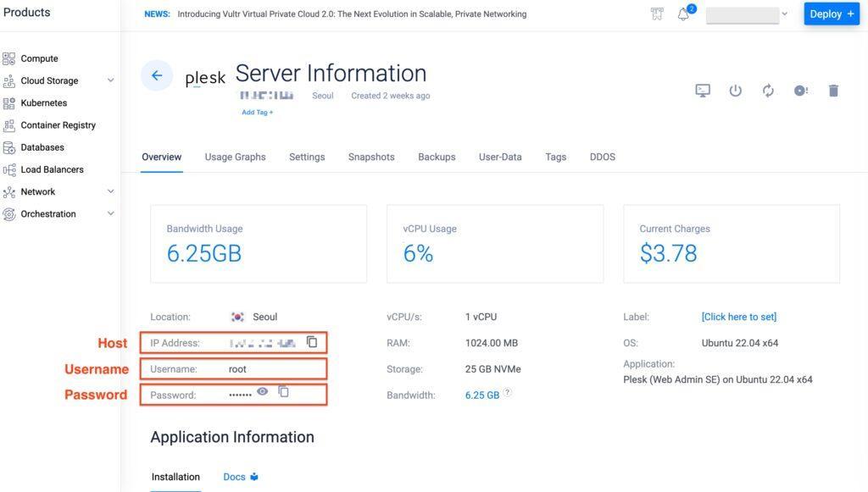Click the Kubernetes sidebar label
Image resolution: width=868 pixels, height=492 pixels.
[44, 102]
